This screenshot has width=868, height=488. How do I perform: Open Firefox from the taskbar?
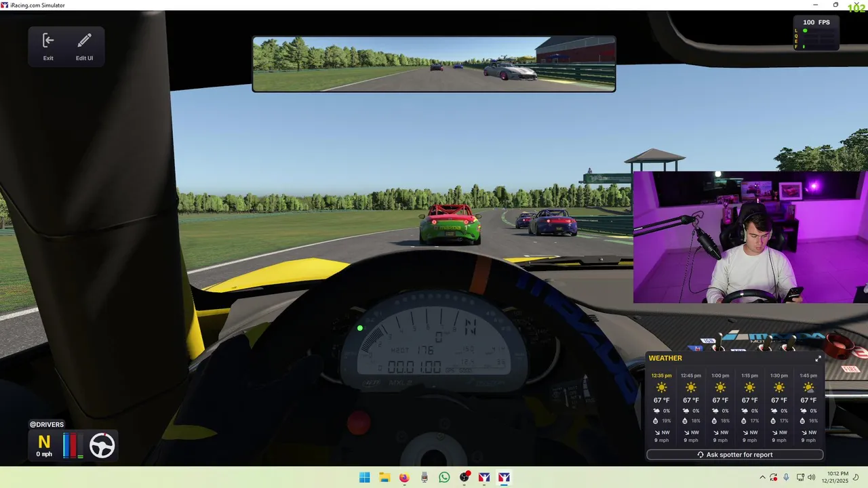(404, 477)
